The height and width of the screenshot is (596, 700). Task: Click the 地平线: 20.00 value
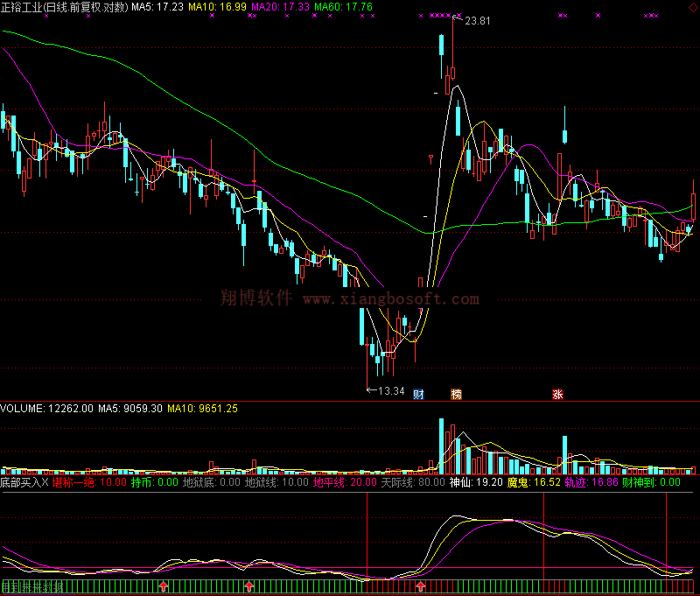click(x=345, y=482)
